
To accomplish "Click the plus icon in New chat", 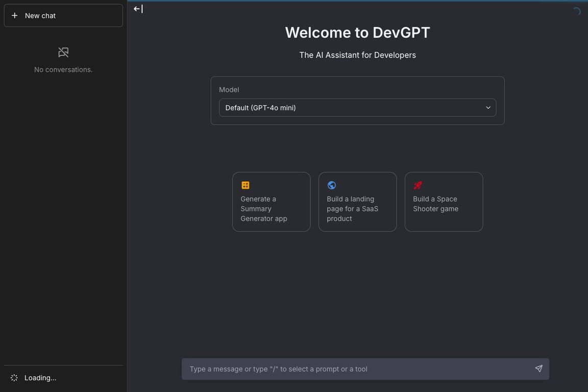I will pos(14,15).
